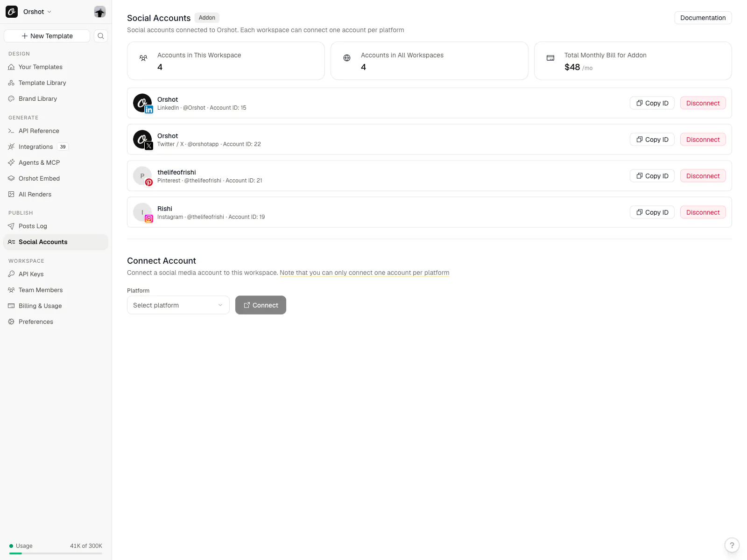Viewport: 747px width, 560px height.
Task: Click Instagram · @thelifeofrishi account details
Action: pyautogui.click(x=211, y=217)
